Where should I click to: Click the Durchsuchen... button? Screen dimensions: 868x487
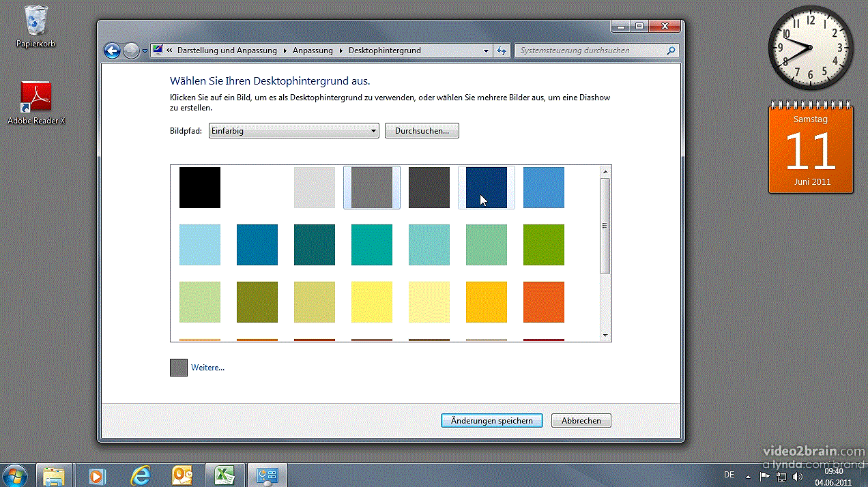tap(422, 131)
